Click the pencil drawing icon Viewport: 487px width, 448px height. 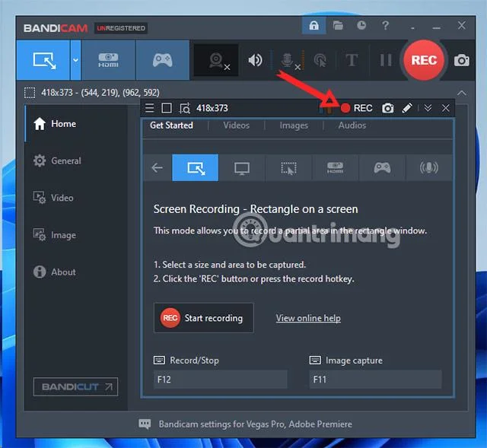tap(407, 108)
